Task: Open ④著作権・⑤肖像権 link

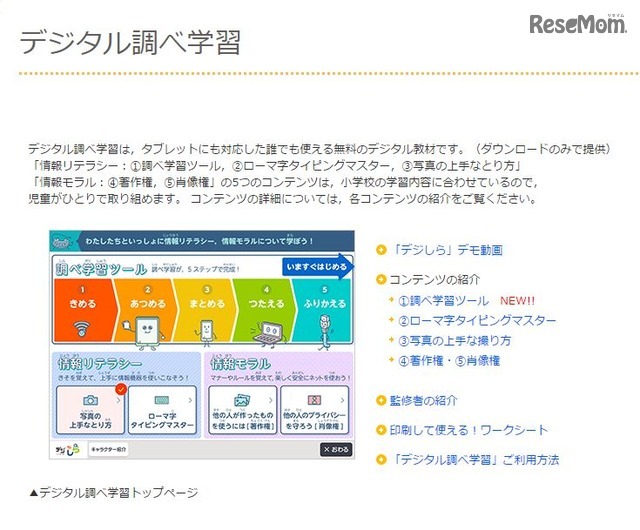Action: tap(449, 361)
